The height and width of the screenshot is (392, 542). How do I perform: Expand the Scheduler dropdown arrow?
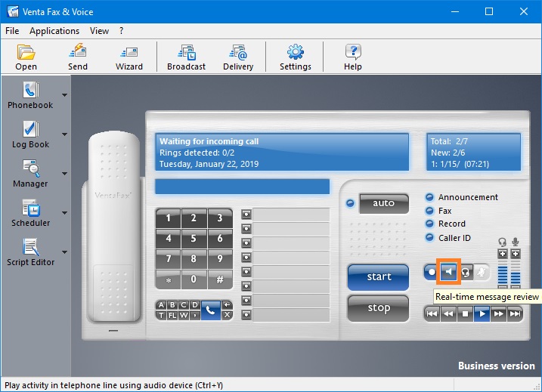point(65,213)
